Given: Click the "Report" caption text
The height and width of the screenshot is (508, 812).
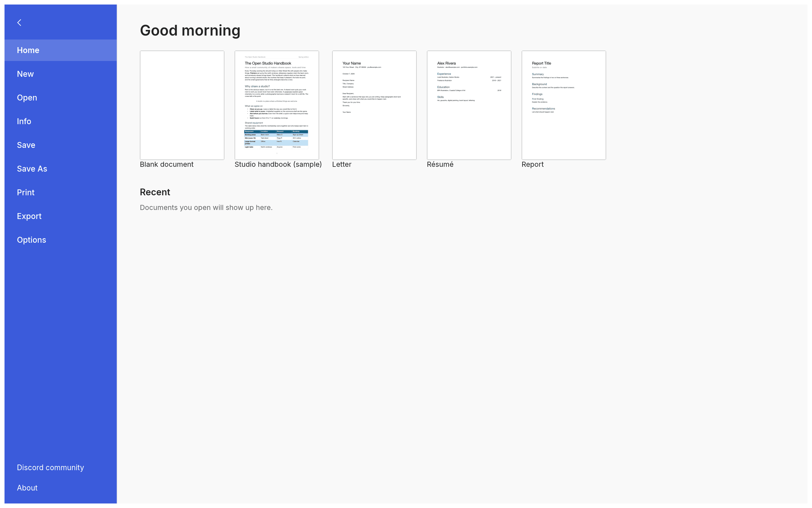Looking at the screenshot, I should click(533, 164).
